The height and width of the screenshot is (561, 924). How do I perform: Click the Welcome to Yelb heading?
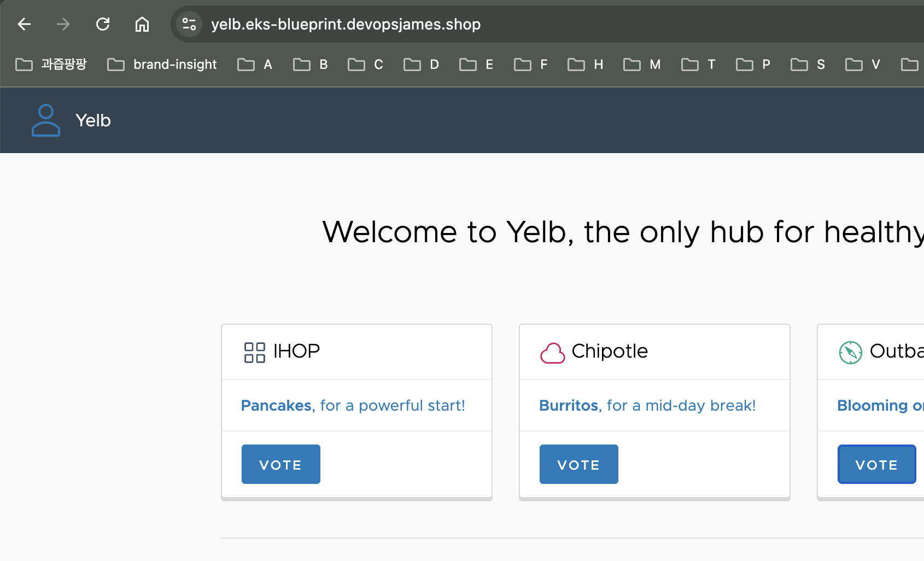[x=623, y=232]
